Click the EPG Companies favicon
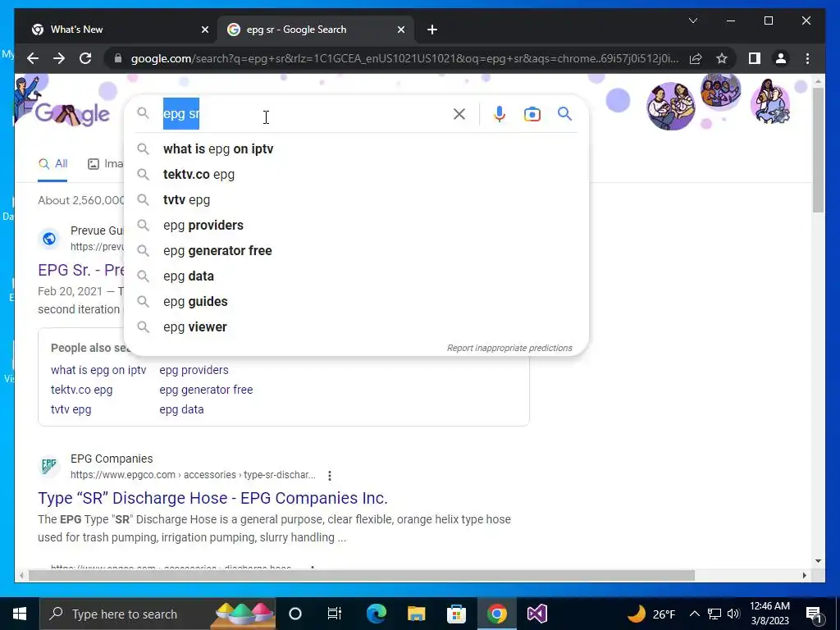 tap(49, 466)
